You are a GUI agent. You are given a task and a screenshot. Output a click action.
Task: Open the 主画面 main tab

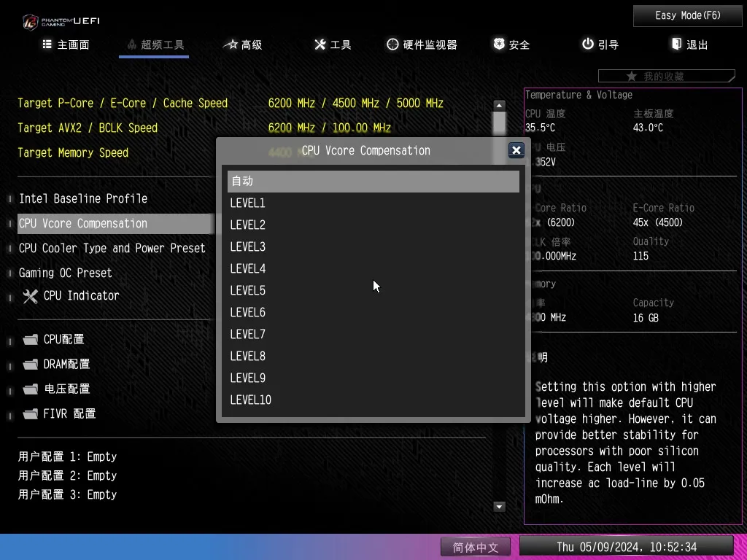(66, 44)
